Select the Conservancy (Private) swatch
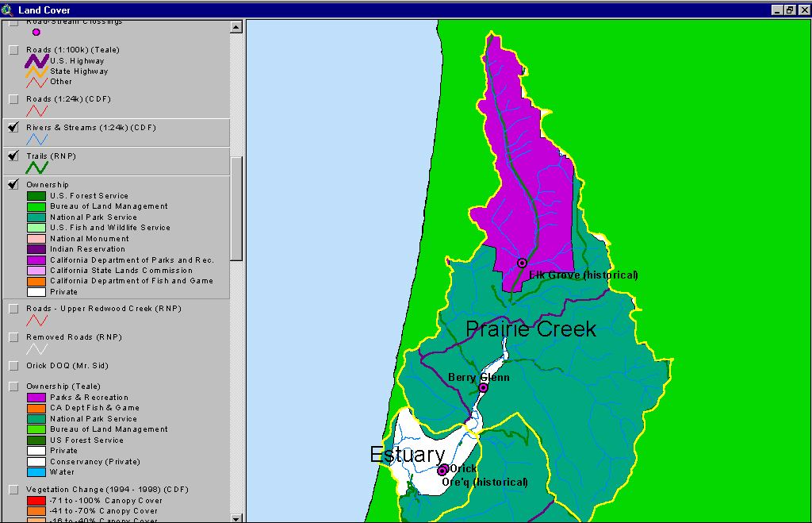 point(36,462)
